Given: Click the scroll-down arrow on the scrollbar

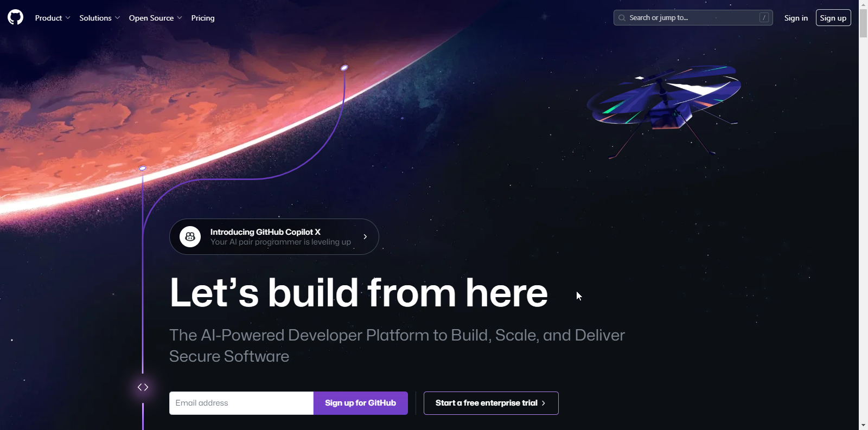Looking at the screenshot, I should click(x=863, y=425).
